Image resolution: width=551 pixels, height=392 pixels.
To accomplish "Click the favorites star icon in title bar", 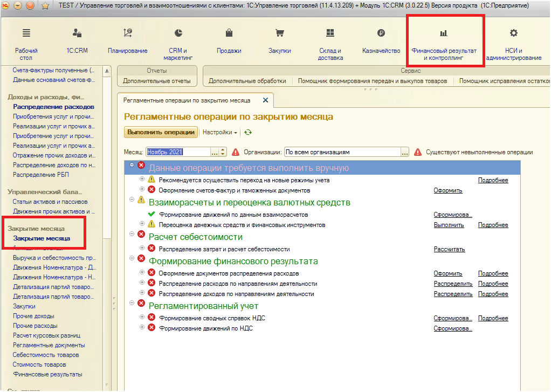I will click(x=45, y=6).
